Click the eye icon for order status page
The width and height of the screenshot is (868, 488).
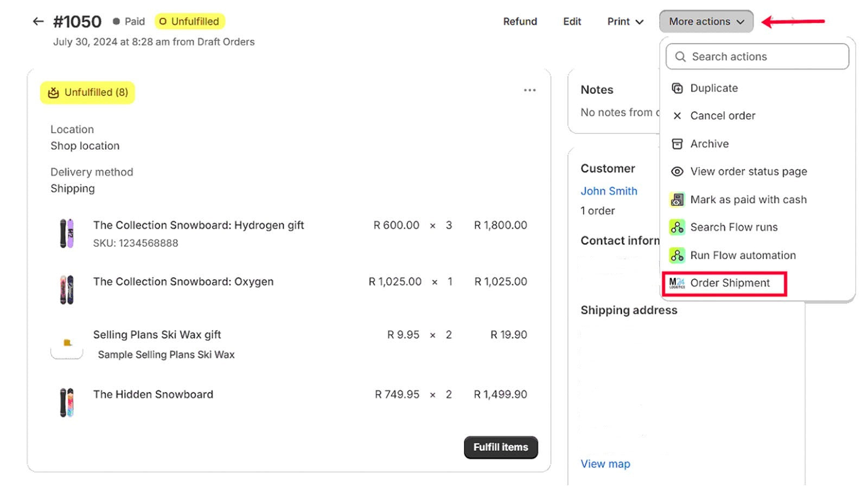click(x=677, y=172)
